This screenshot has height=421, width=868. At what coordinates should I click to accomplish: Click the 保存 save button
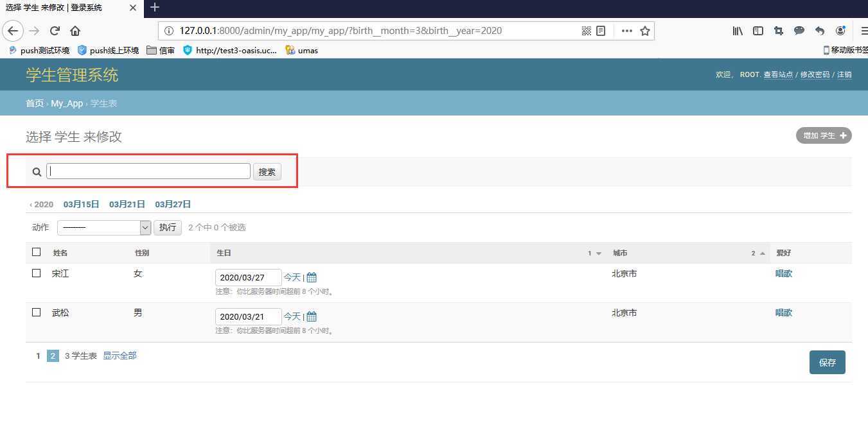click(x=828, y=363)
